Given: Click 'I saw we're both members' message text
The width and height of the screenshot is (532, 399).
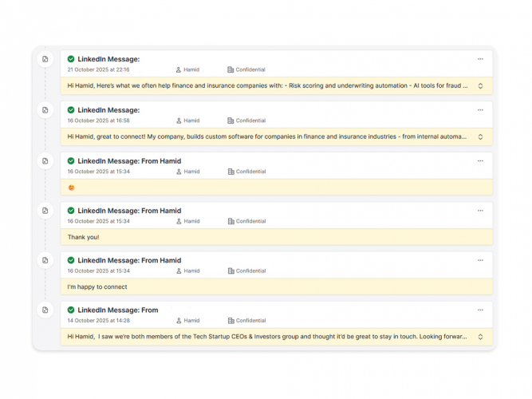Looking at the screenshot, I should click(x=267, y=337).
